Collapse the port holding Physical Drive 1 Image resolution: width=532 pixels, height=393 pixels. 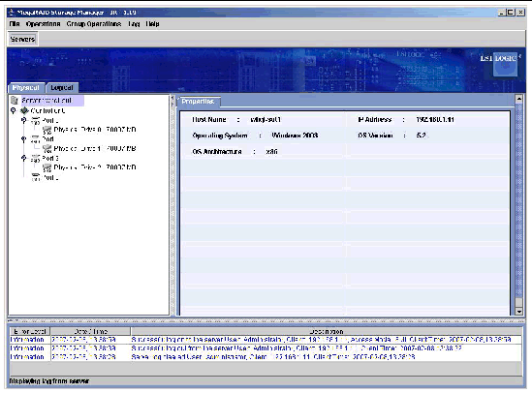point(24,139)
